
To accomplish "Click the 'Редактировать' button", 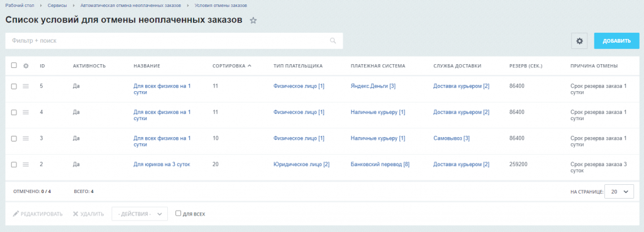I will coord(38,214).
